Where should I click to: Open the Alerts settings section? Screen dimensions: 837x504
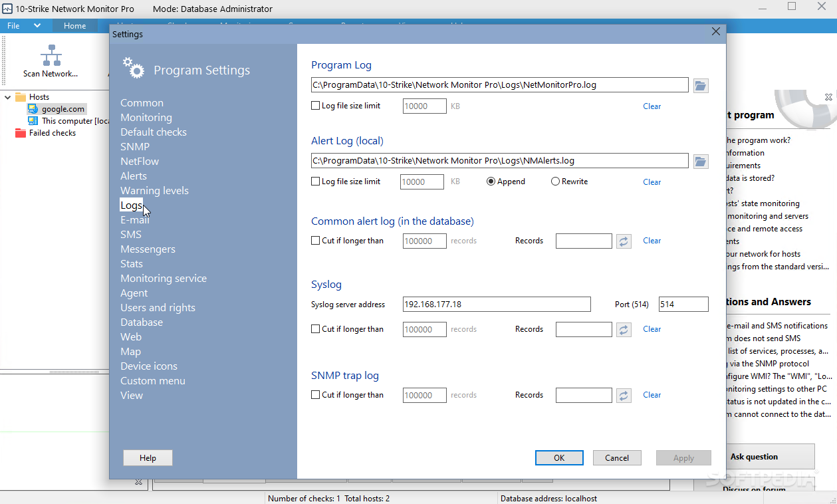134,176
